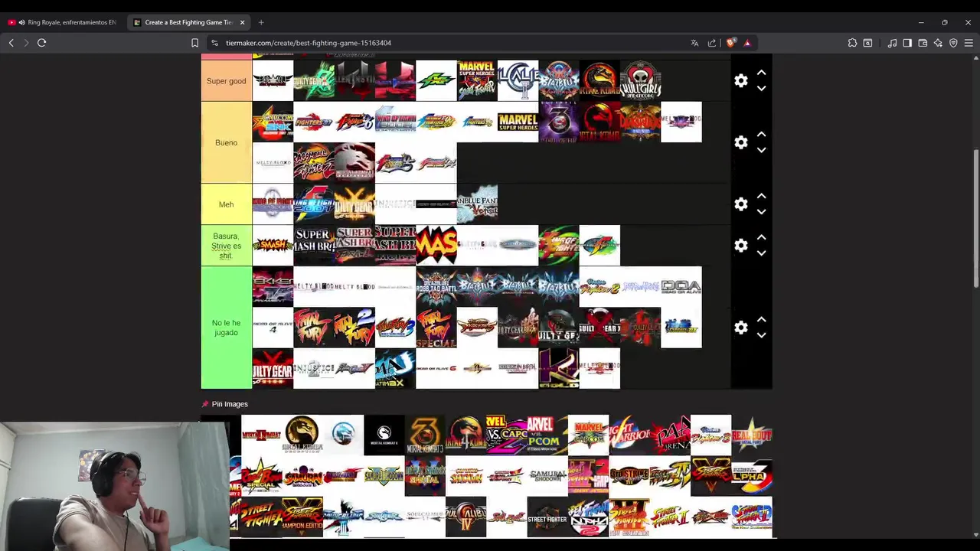Open settings gear for Meh tier
The width and height of the screenshot is (980, 551).
click(x=740, y=204)
